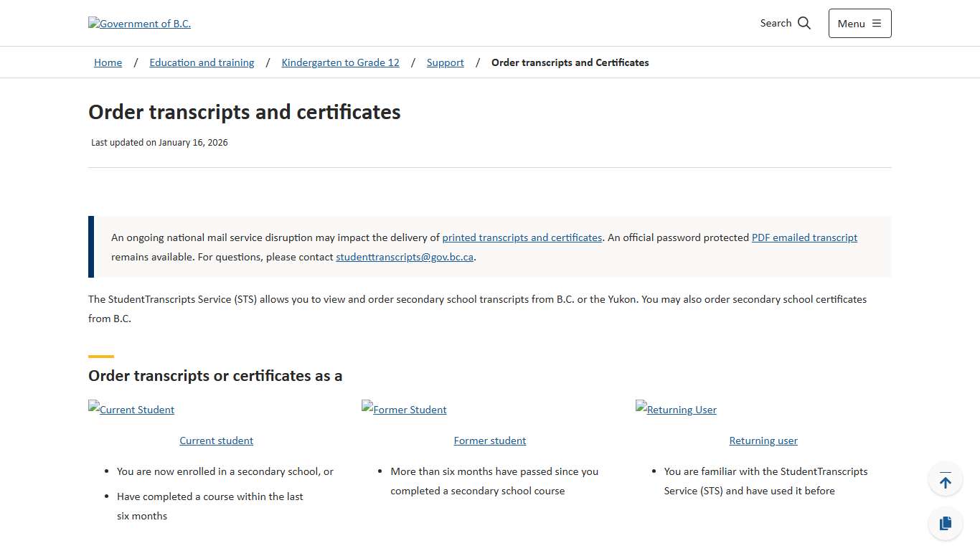Open the Menu button in the header
Viewport: 980px width, 551px height.
859,23
